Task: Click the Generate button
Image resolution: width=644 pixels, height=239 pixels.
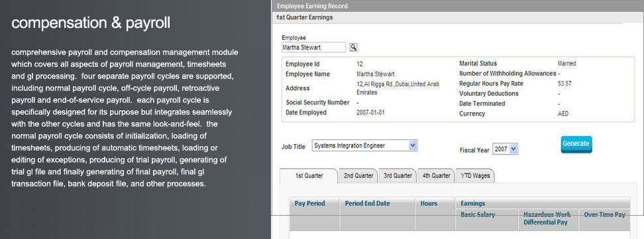Action: [x=576, y=144]
